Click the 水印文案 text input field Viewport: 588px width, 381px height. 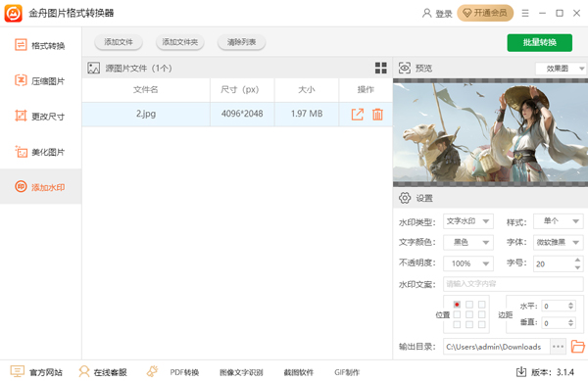(513, 284)
